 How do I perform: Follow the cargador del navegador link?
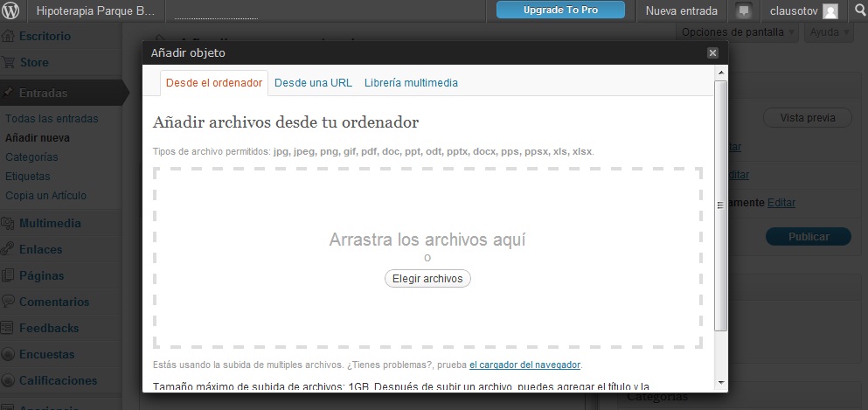pos(524,365)
